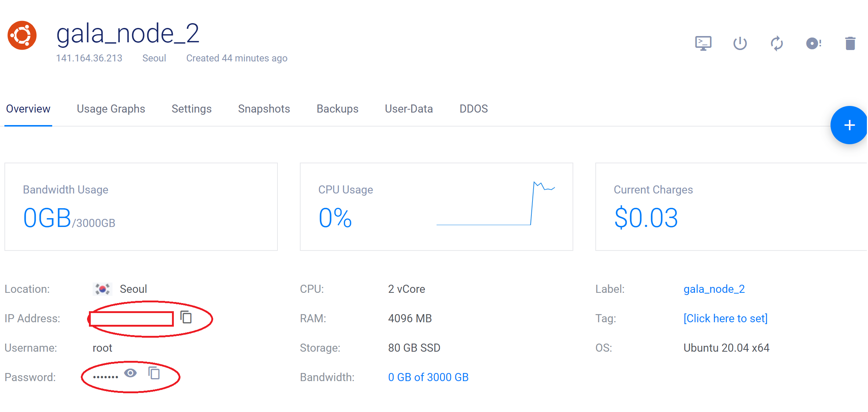
Task: Click the reinstall server disc icon
Action: point(813,43)
